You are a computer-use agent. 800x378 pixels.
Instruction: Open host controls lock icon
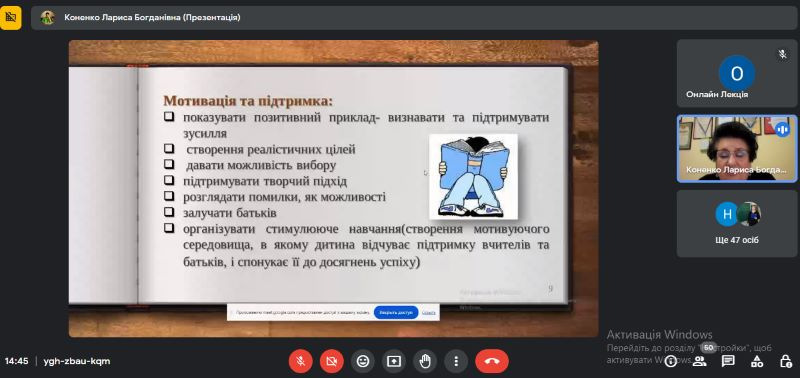pyautogui.click(x=786, y=361)
